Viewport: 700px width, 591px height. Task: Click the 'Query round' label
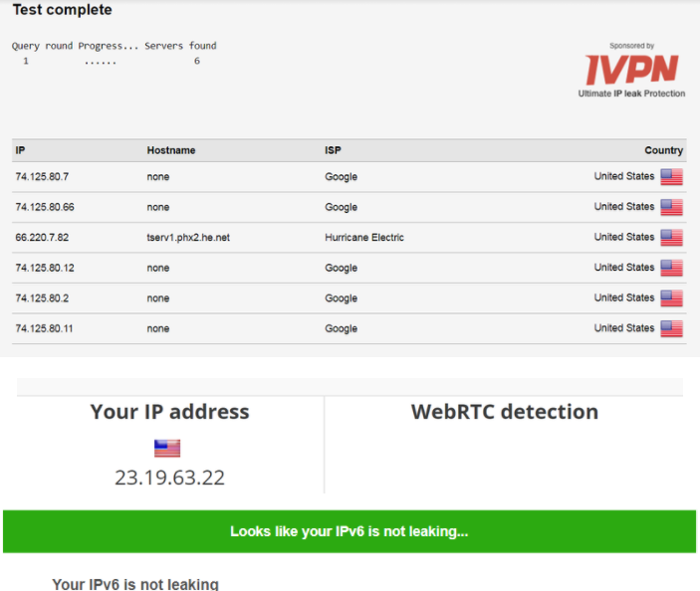point(42,46)
